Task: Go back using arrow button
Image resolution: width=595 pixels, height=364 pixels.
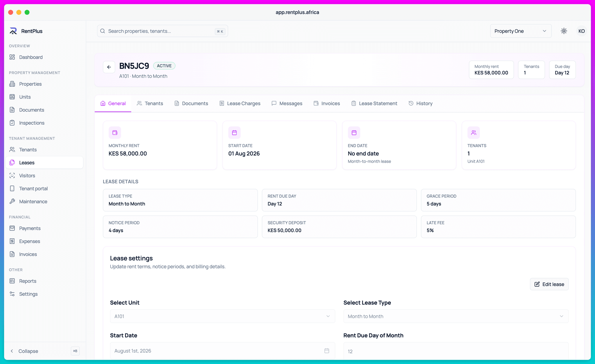Action: [x=109, y=67]
